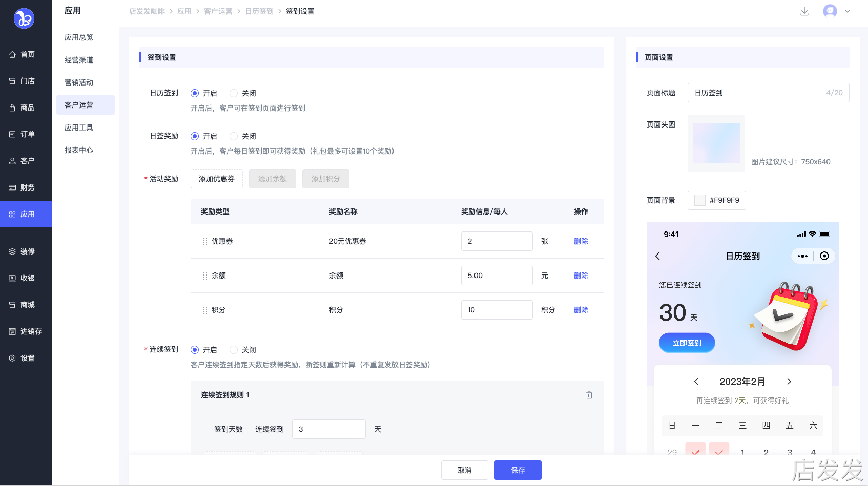Viewport: 868px width, 486px height.
Task: Open the 商品 product bag icon
Action: click(x=12, y=108)
